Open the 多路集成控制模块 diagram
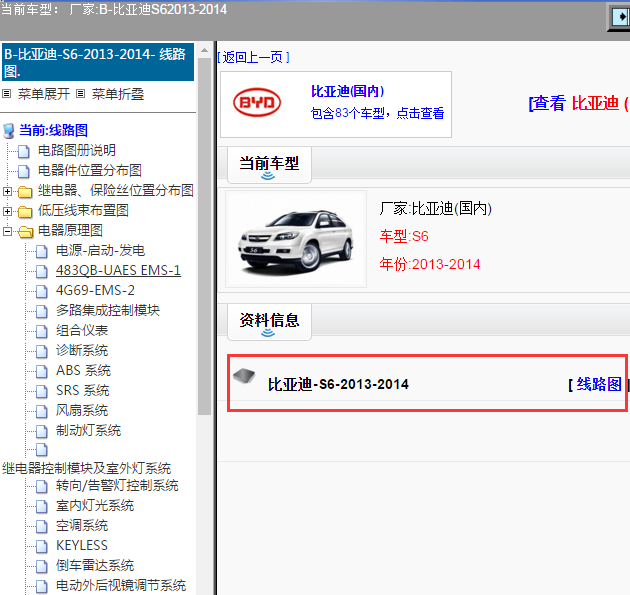 [108, 311]
